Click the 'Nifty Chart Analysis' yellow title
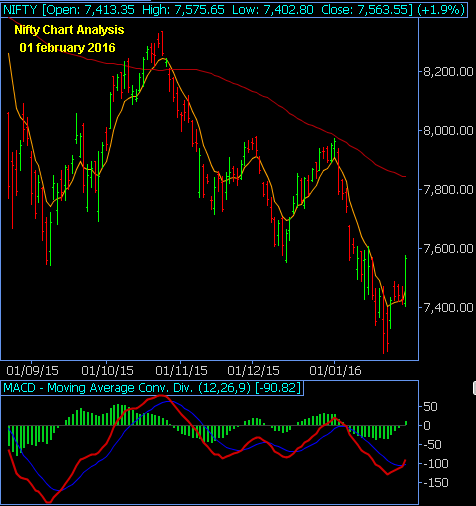 pyautogui.click(x=69, y=30)
